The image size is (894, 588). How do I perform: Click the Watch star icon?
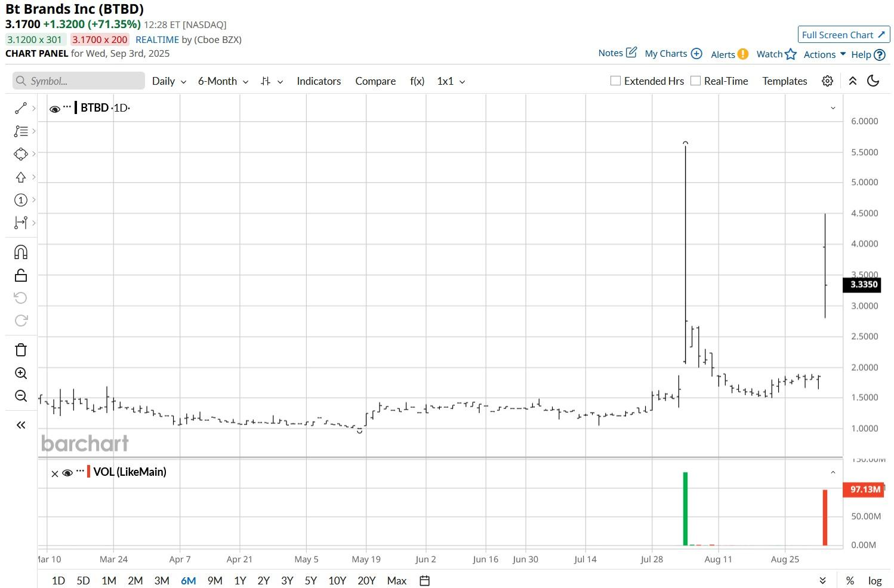[791, 54]
